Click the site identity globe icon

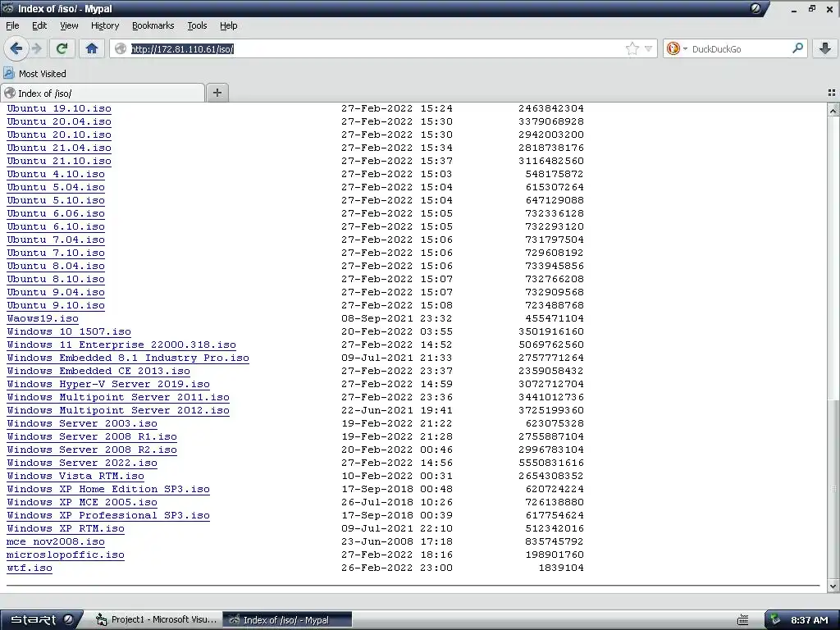[x=121, y=48]
